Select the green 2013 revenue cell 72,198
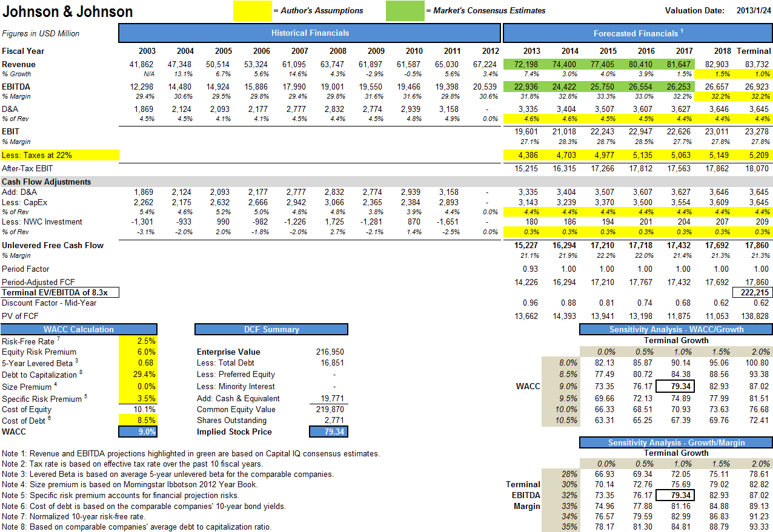Screen dimensions: 773x532 point(523,64)
